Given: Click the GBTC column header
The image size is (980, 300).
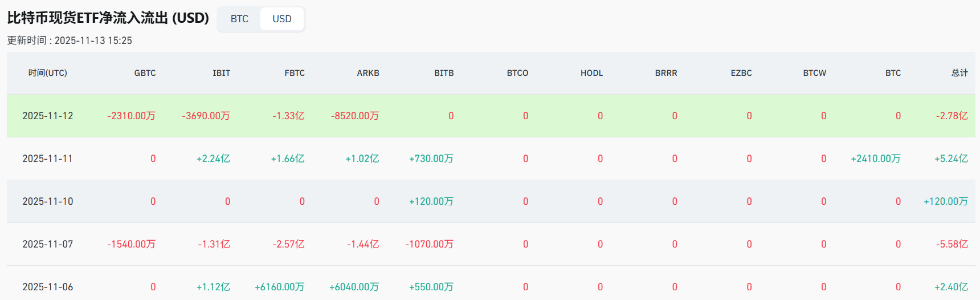Looking at the screenshot, I should [145, 73].
